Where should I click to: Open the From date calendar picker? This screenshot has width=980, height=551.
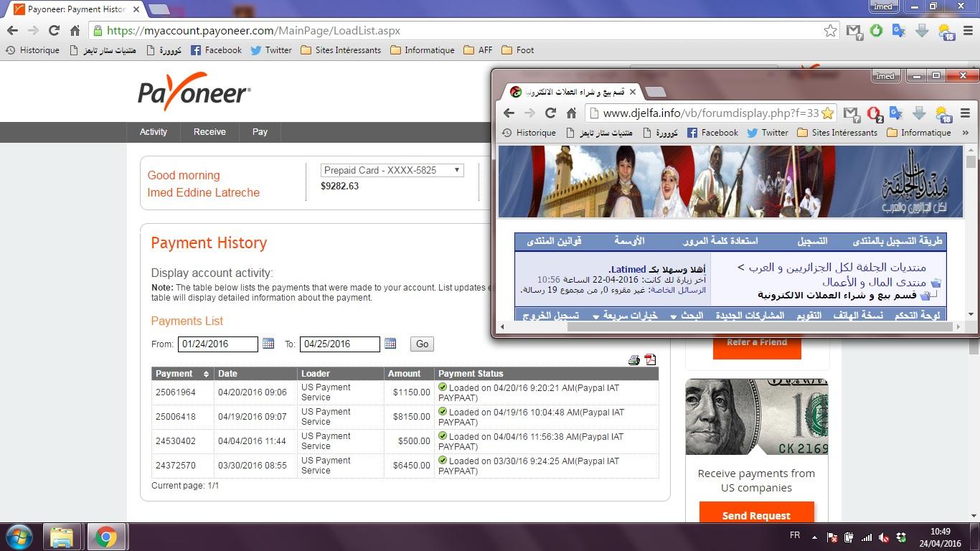point(268,344)
